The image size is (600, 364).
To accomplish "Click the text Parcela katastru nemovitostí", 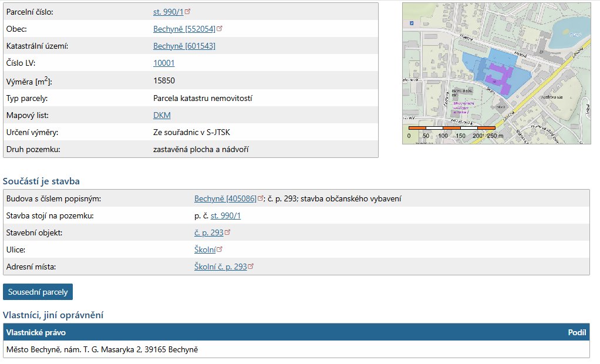I will click(x=203, y=99).
